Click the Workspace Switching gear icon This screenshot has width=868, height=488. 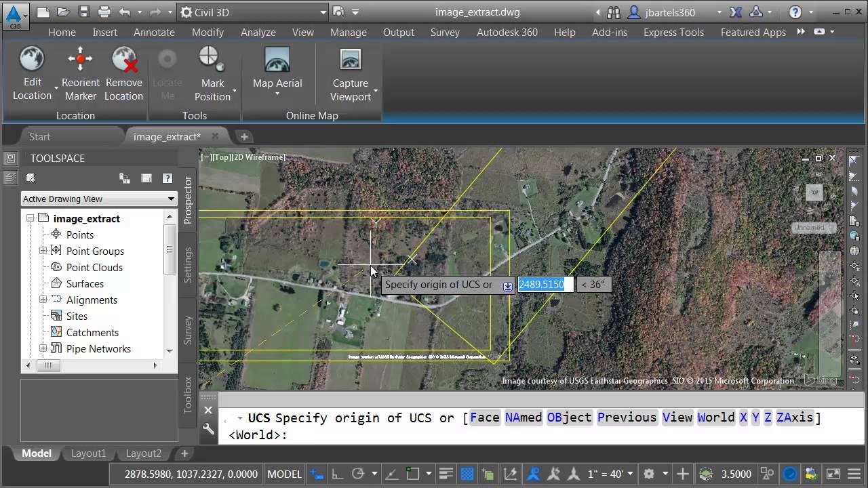click(x=649, y=474)
